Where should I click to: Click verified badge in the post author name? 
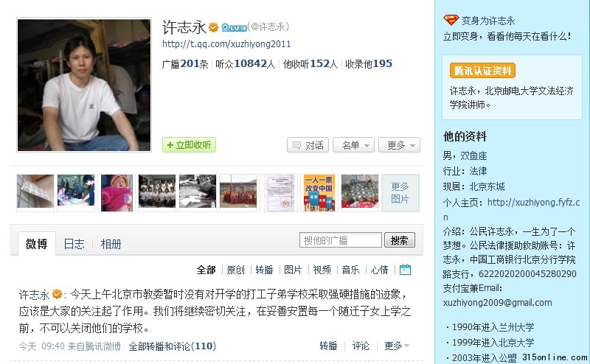click(x=57, y=294)
